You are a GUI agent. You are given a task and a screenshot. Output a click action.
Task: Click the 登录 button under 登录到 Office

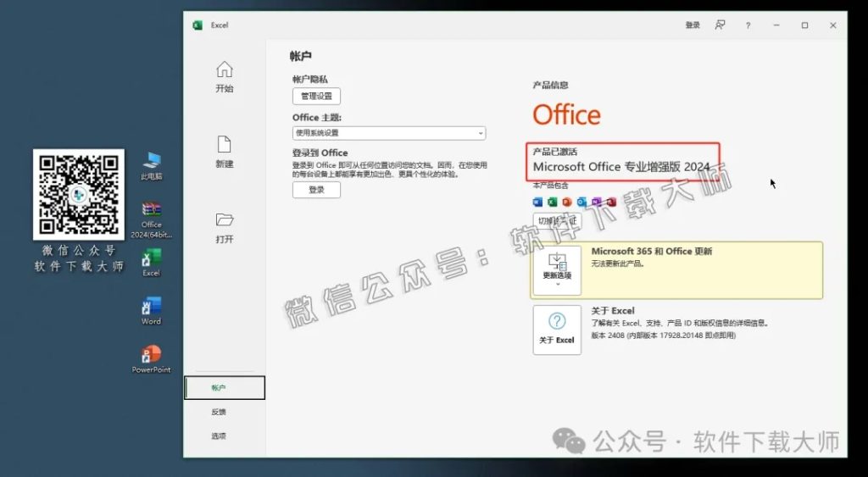pyautogui.click(x=317, y=190)
